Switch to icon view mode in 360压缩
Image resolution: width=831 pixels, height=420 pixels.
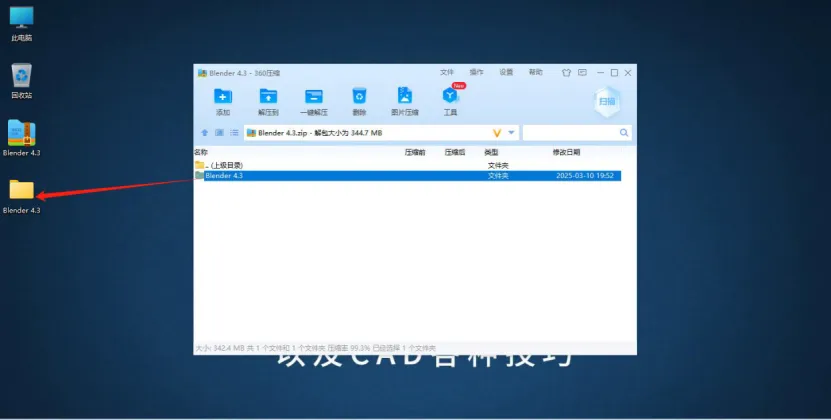(x=219, y=133)
